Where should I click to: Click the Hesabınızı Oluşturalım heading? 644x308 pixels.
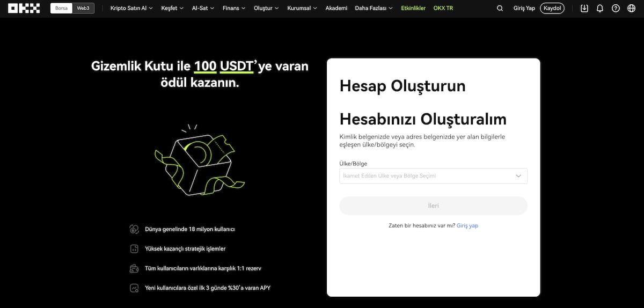[423, 119]
